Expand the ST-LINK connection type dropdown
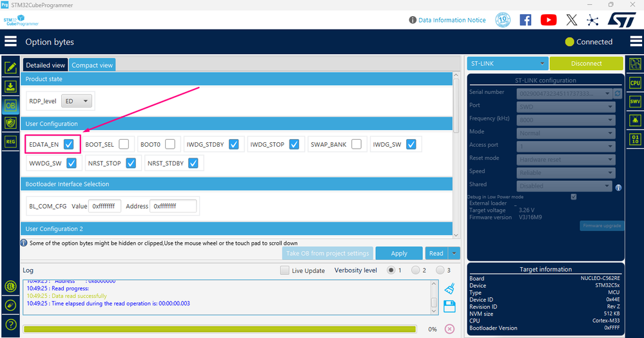 507,64
